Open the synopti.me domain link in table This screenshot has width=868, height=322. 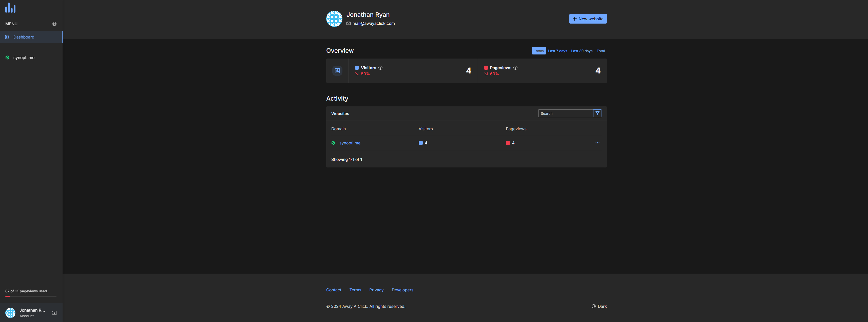pos(350,143)
